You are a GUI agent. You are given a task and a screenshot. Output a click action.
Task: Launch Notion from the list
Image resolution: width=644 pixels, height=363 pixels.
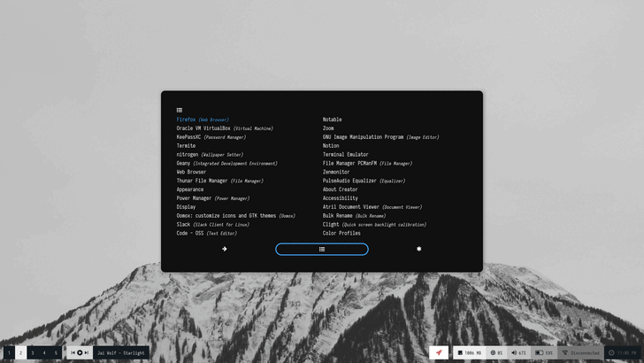click(x=331, y=146)
